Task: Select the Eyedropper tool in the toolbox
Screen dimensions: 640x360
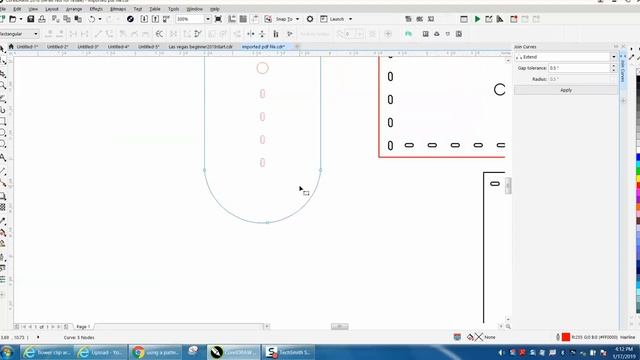Action: pos(2,221)
